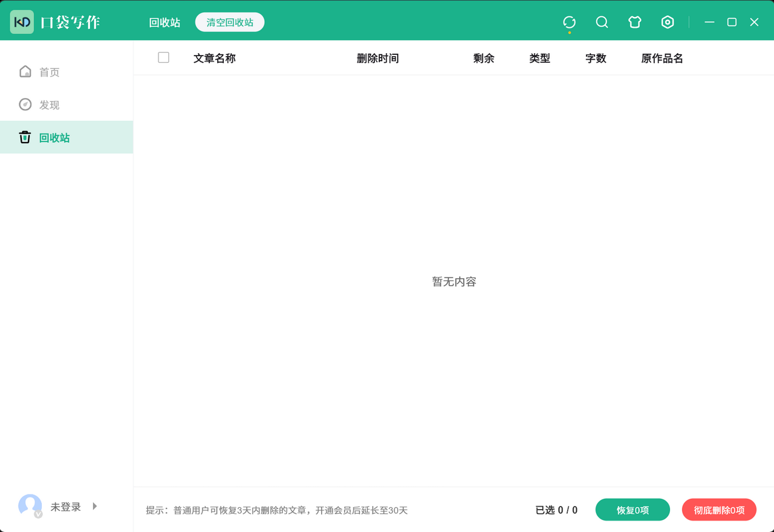The image size is (774, 532).
Task: Expand the account panel via the 未登录 arrow
Action: 94,507
